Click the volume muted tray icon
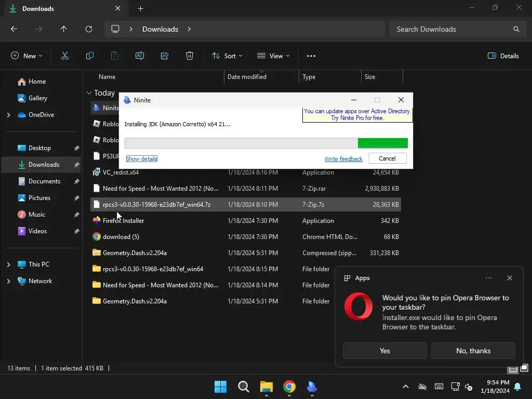This screenshot has width=532, height=399. pyautogui.click(x=469, y=387)
